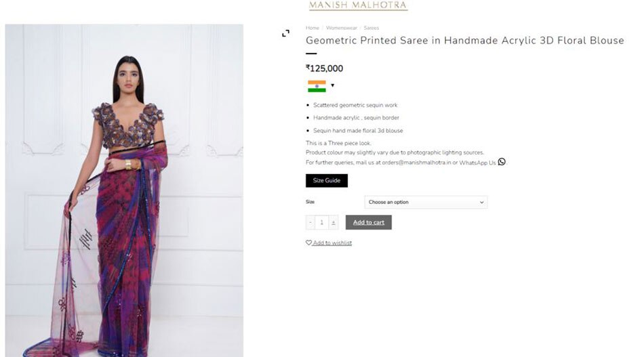Open the Size Guide
The height and width of the screenshot is (357, 644).
pyautogui.click(x=327, y=181)
